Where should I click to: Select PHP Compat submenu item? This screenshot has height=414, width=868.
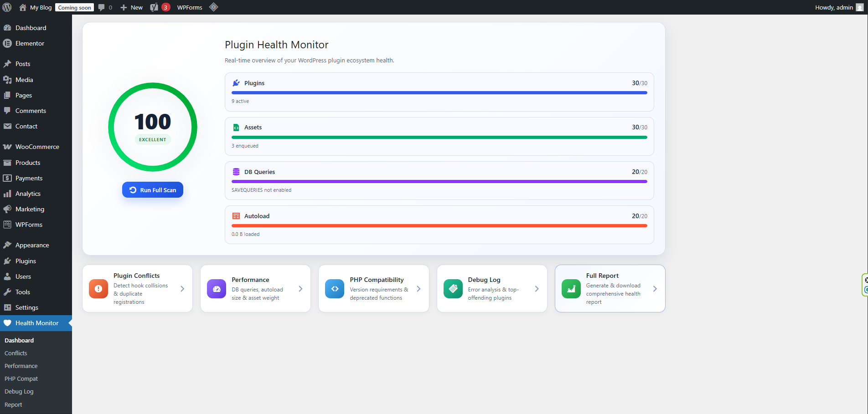click(x=21, y=378)
